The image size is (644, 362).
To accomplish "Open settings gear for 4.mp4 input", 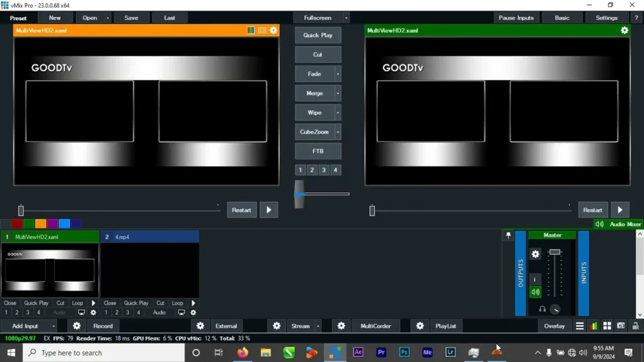I will tap(193, 312).
